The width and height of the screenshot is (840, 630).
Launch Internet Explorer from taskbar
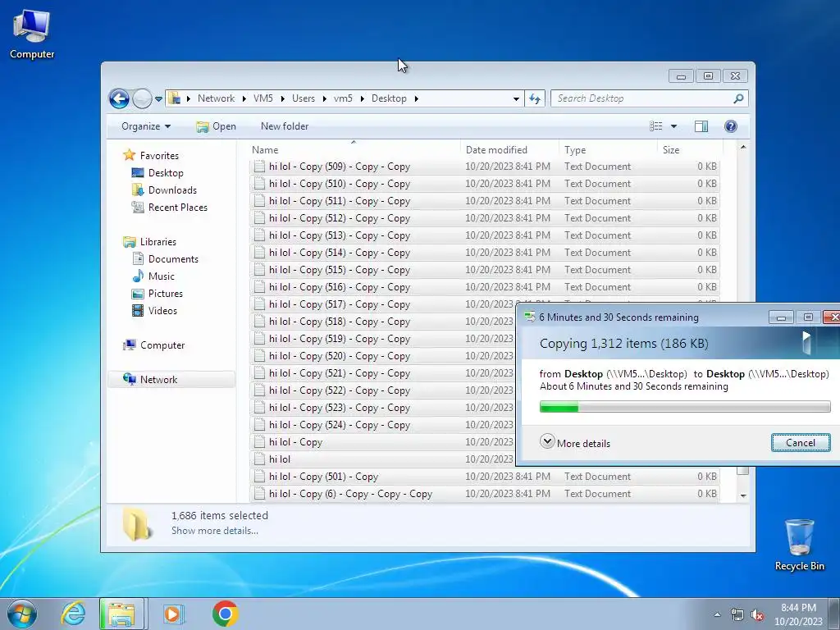click(73, 614)
